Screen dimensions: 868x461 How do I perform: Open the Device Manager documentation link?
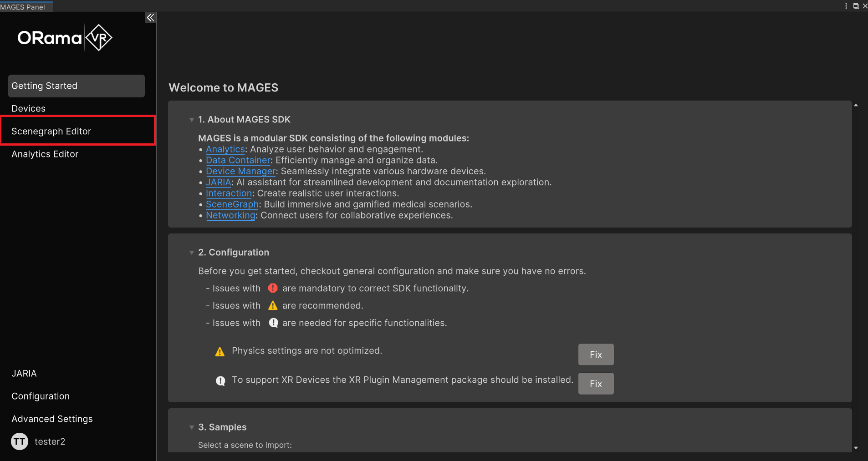(x=240, y=171)
